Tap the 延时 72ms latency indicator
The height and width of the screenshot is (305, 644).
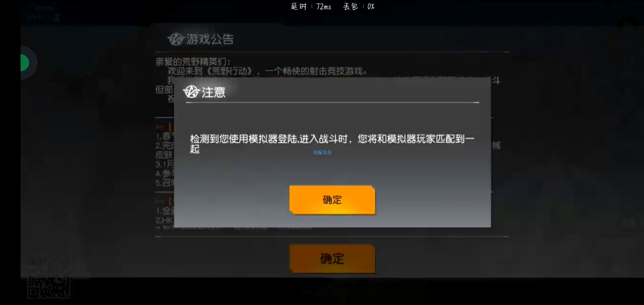(311, 6)
